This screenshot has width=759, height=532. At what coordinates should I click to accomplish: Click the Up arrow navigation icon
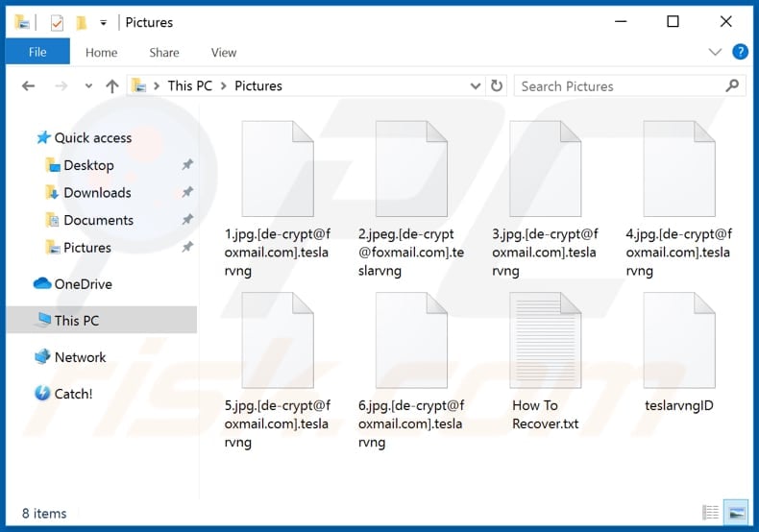click(x=111, y=85)
